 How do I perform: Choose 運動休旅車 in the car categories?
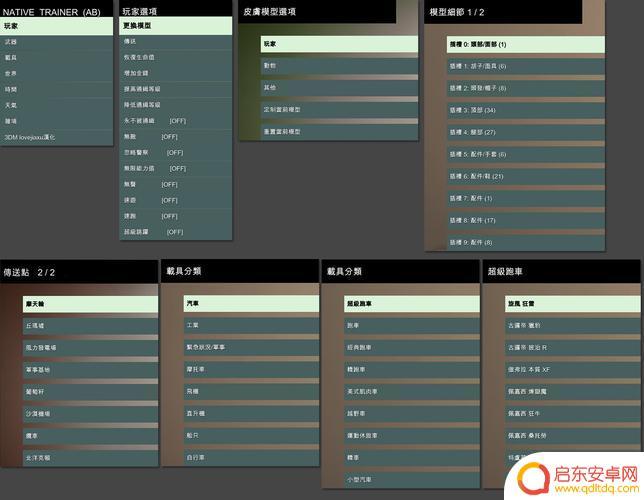[412, 436]
